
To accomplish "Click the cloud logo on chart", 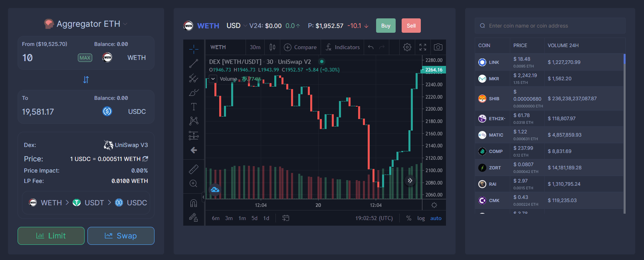I will pyautogui.click(x=215, y=189).
